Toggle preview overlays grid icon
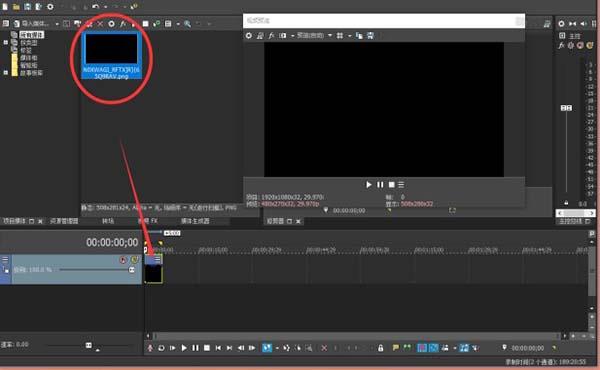Image resolution: width=600 pixels, height=370 pixels. (x=340, y=36)
